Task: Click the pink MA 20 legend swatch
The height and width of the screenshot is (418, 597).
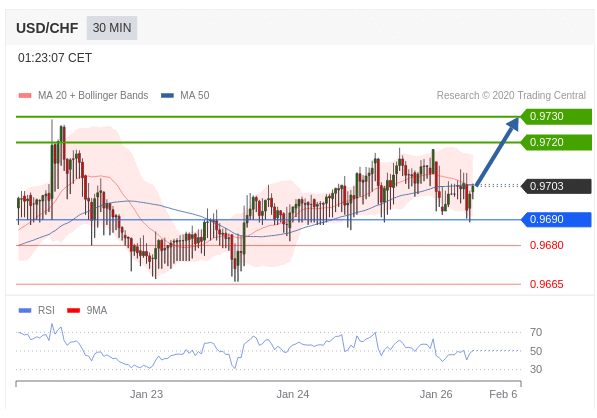Action: (25, 96)
